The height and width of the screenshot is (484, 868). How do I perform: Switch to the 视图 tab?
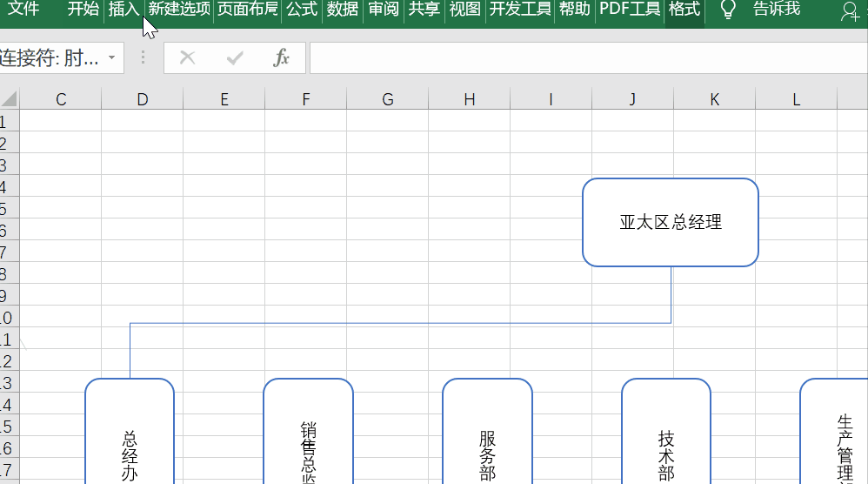tap(464, 9)
